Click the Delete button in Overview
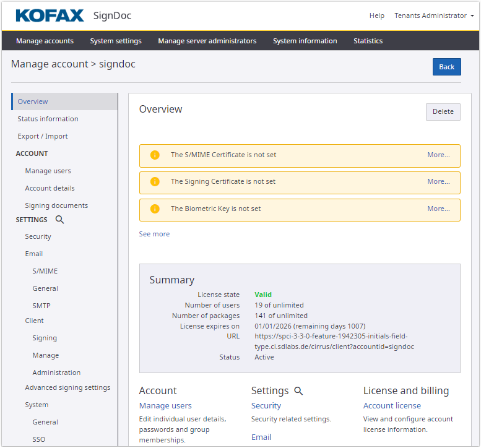 pos(443,112)
